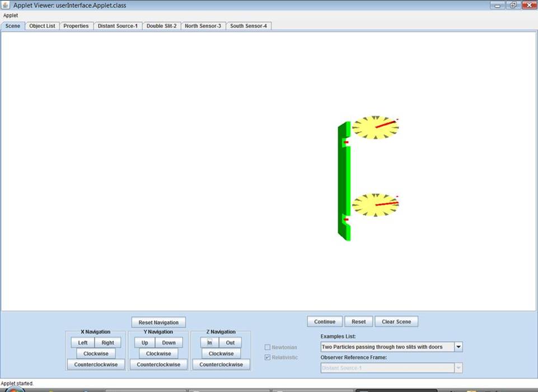Screen dimensions: 538x392
Task: Open the Examples List dropdown
Action: point(458,347)
